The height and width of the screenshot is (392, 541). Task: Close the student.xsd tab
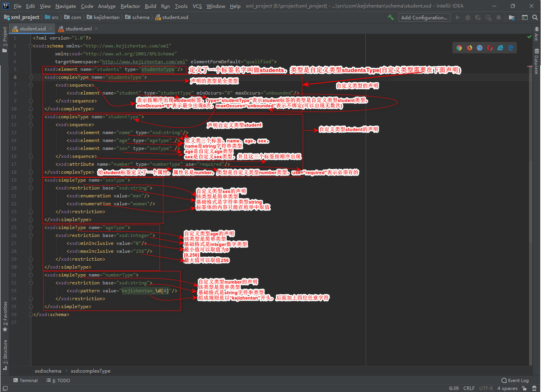click(x=50, y=29)
